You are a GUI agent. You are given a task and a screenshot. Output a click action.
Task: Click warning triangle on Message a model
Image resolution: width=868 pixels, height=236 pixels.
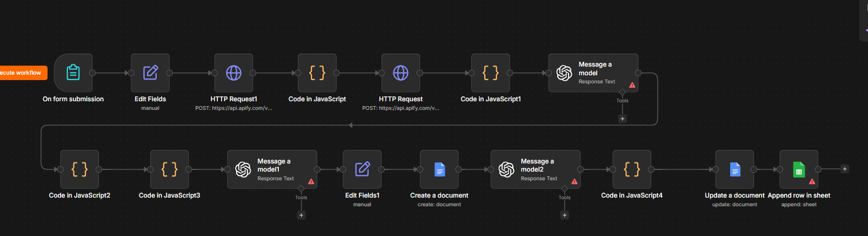pos(632,85)
